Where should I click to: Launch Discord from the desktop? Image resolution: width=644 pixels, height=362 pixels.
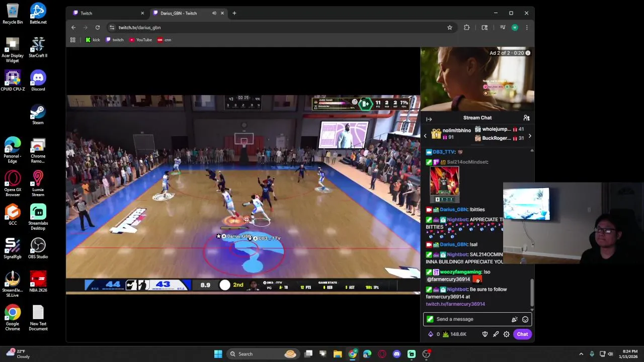[38, 81]
